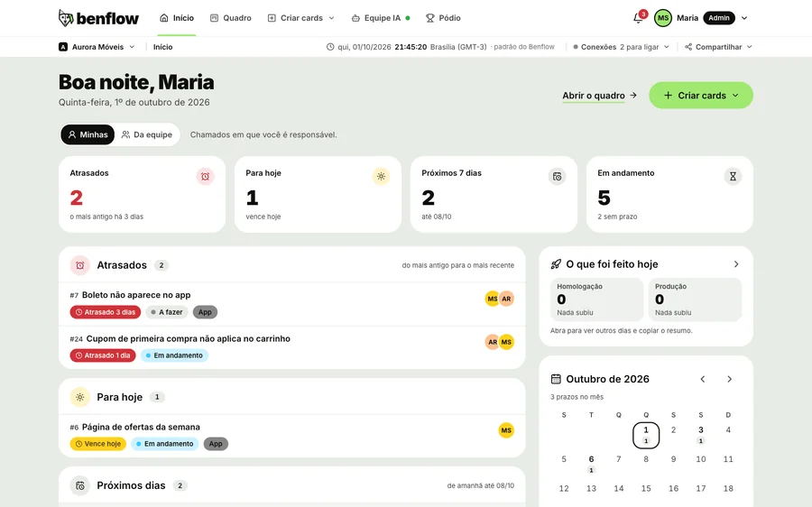Select the Minhas filter toggle
This screenshot has height=507, width=812.
tap(88, 134)
